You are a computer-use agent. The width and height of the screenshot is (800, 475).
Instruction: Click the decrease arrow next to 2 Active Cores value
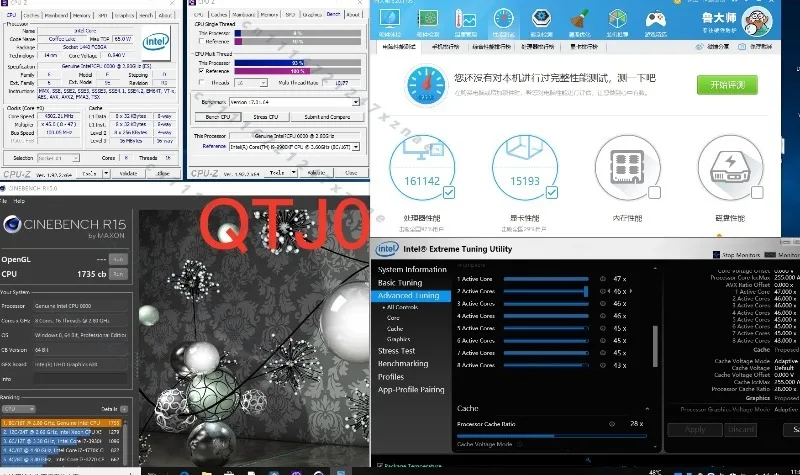[x=609, y=291]
